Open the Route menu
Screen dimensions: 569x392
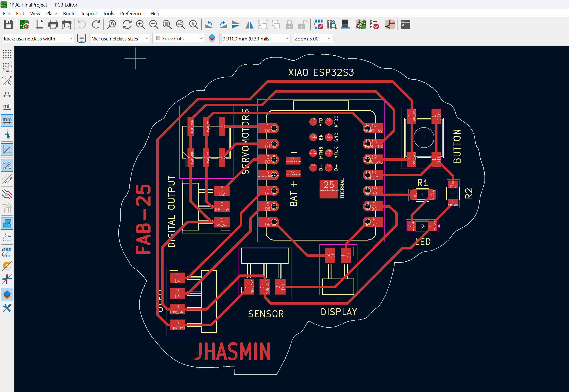tap(69, 13)
